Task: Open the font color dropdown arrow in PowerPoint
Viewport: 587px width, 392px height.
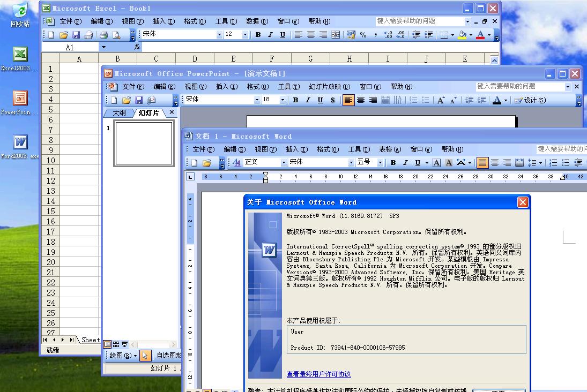Action: [505, 100]
